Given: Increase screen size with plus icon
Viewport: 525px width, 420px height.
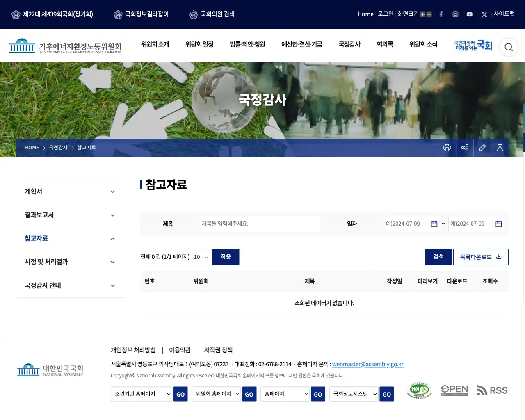Looking at the screenshot, I should (422, 14).
